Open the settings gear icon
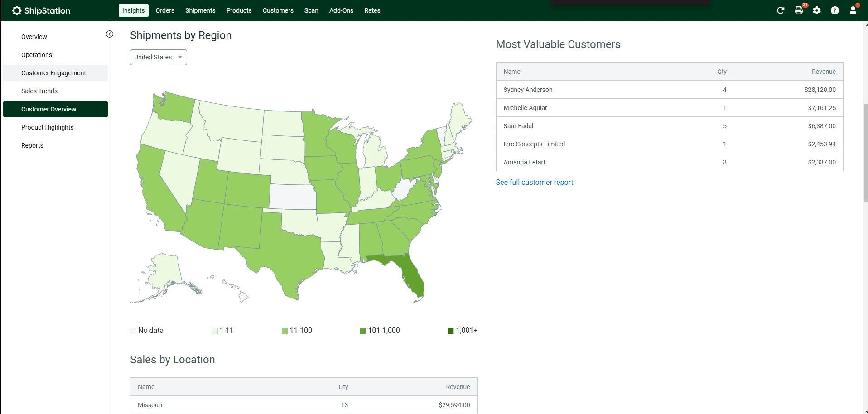 point(817,10)
